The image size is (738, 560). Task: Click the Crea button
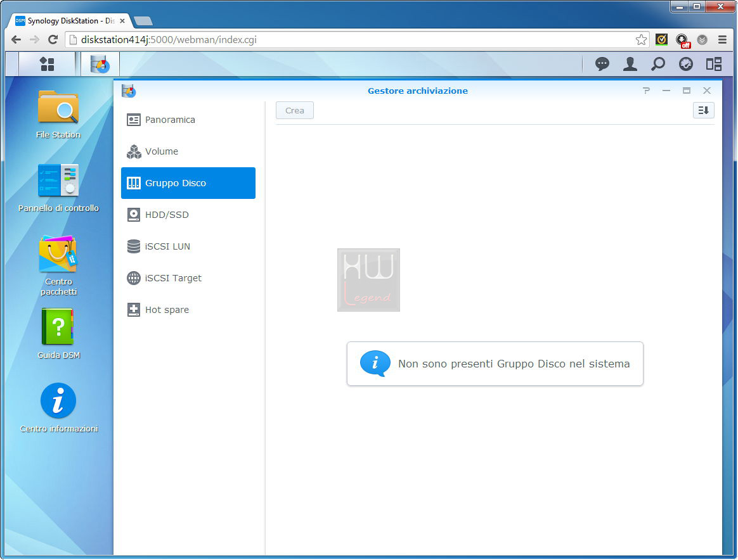(x=295, y=110)
